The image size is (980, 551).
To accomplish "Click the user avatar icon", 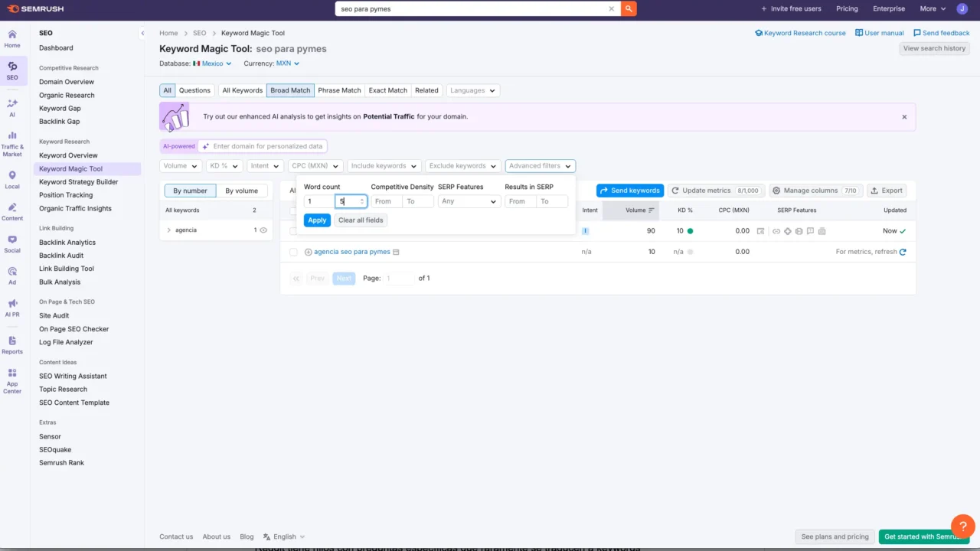I will (962, 9).
